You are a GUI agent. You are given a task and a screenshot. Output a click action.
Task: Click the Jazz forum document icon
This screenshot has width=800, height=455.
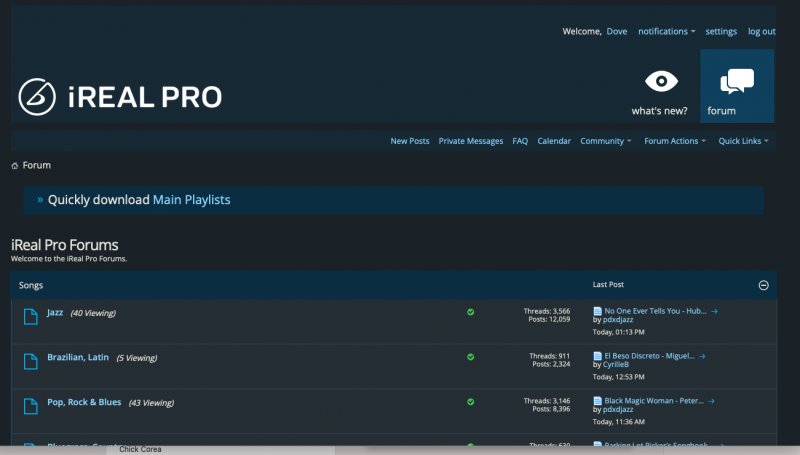31,316
